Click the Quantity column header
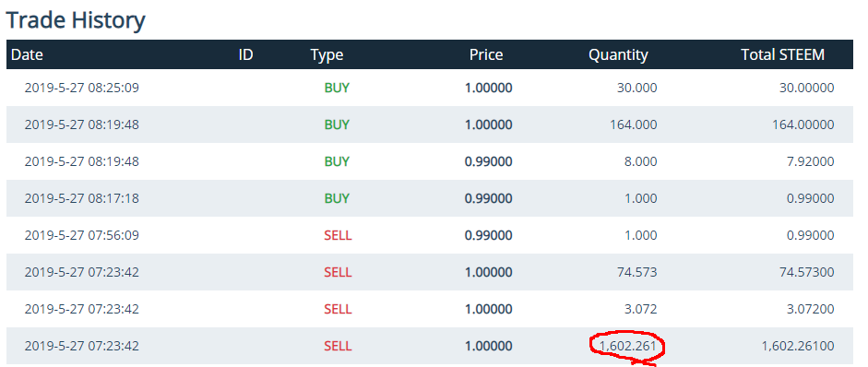868x367 pixels. point(618,54)
